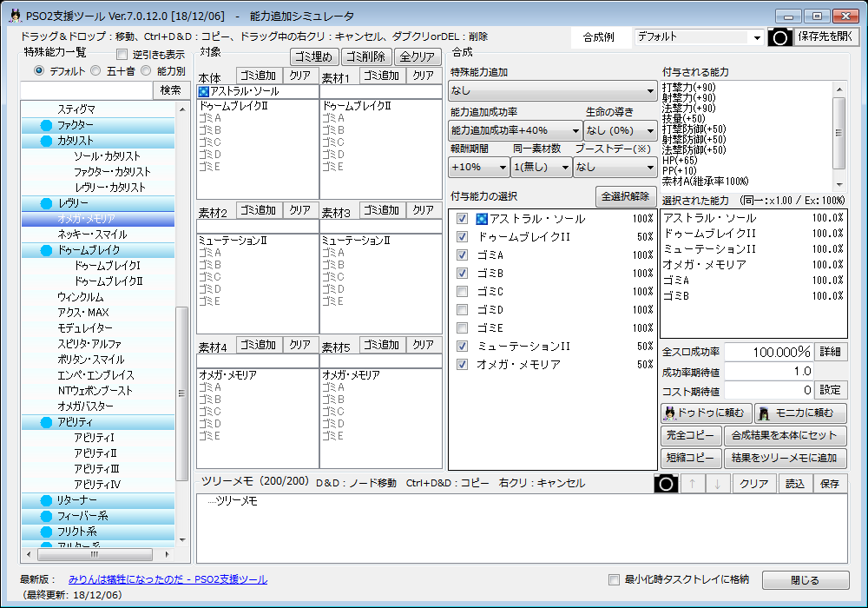Collapse the ドゥームブレイク category
This screenshot has width=868, height=608.
pos(47,251)
